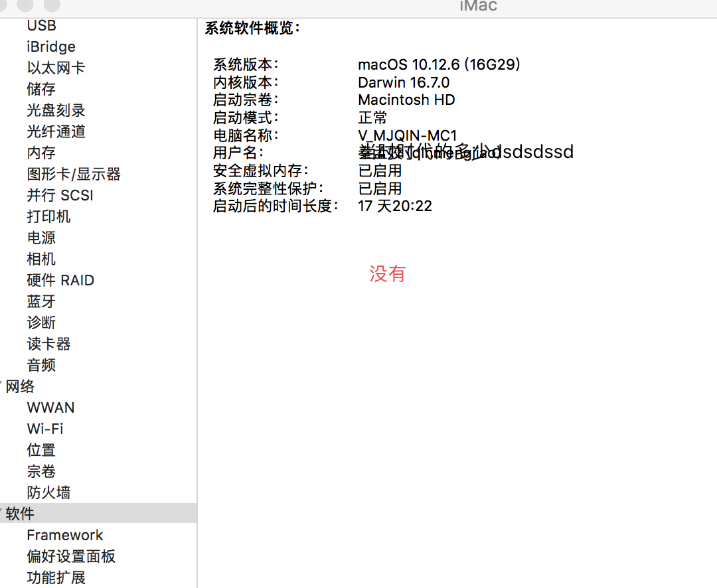Open the 宗卷 sidebar item
The width and height of the screenshot is (717, 588).
tap(41, 471)
